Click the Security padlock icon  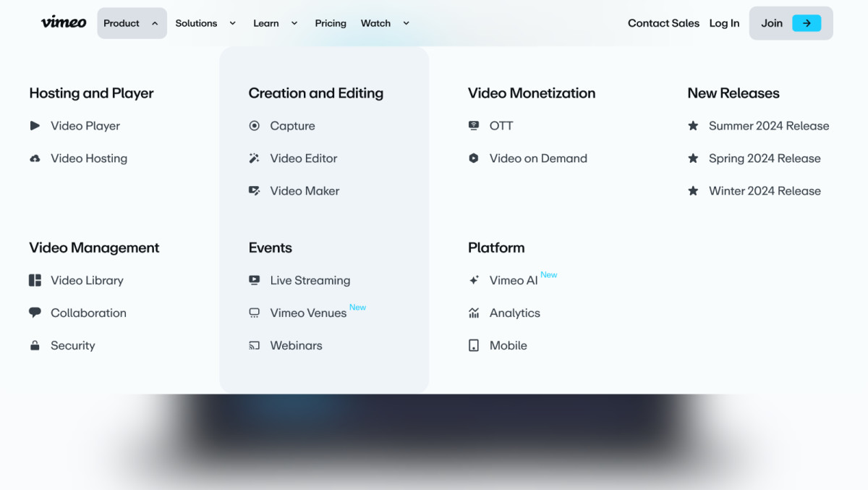(x=35, y=346)
